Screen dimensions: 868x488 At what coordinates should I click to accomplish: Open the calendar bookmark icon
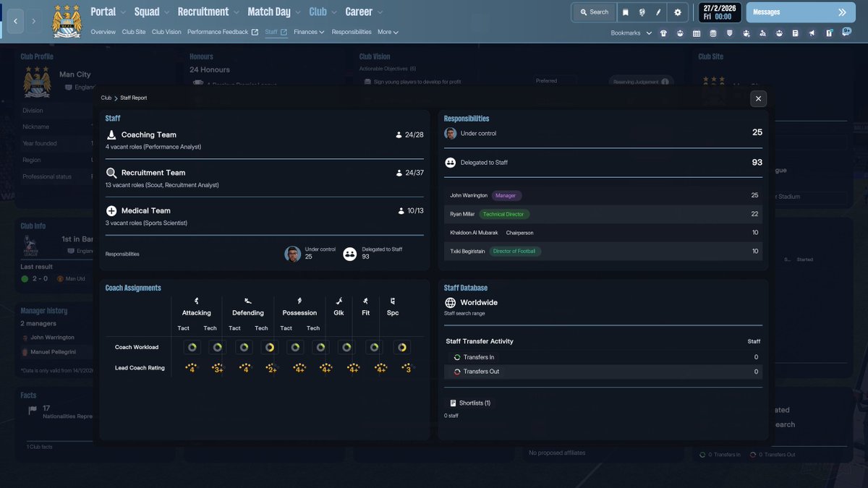coord(697,33)
